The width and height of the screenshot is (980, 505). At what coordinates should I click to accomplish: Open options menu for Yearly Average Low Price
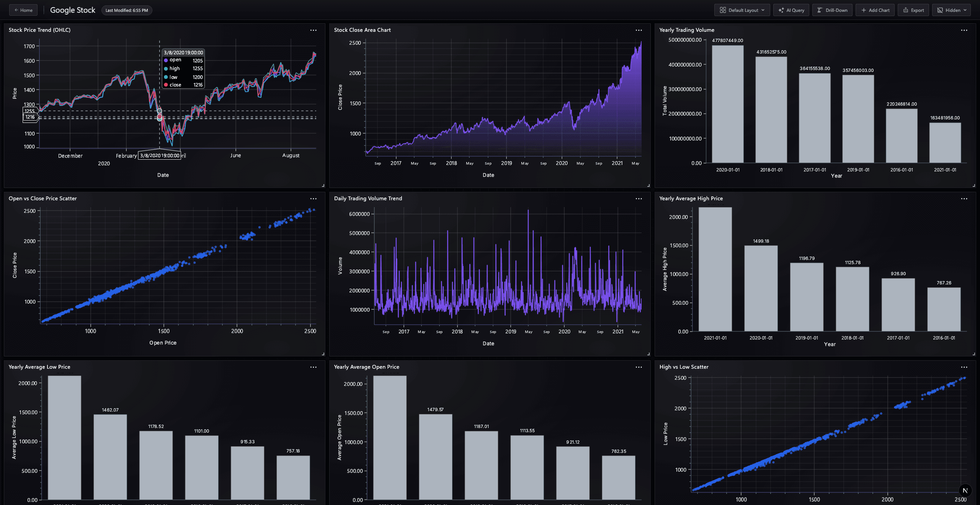(x=314, y=367)
